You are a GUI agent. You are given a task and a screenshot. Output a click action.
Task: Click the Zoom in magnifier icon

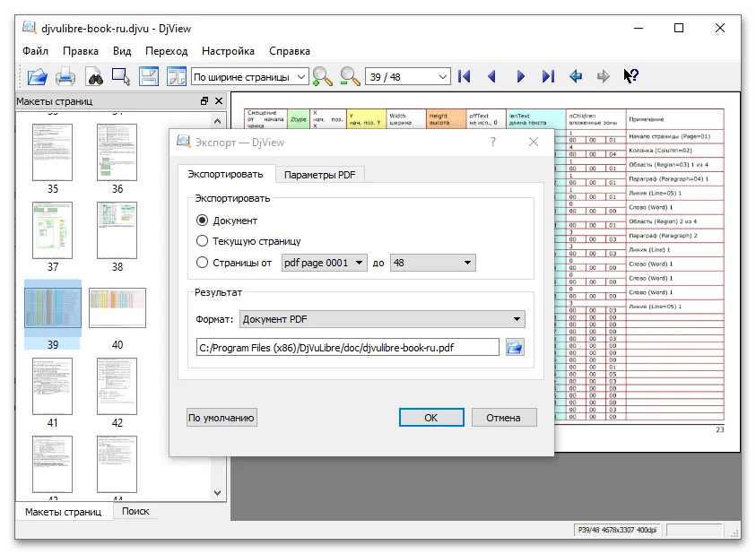click(x=323, y=76)
